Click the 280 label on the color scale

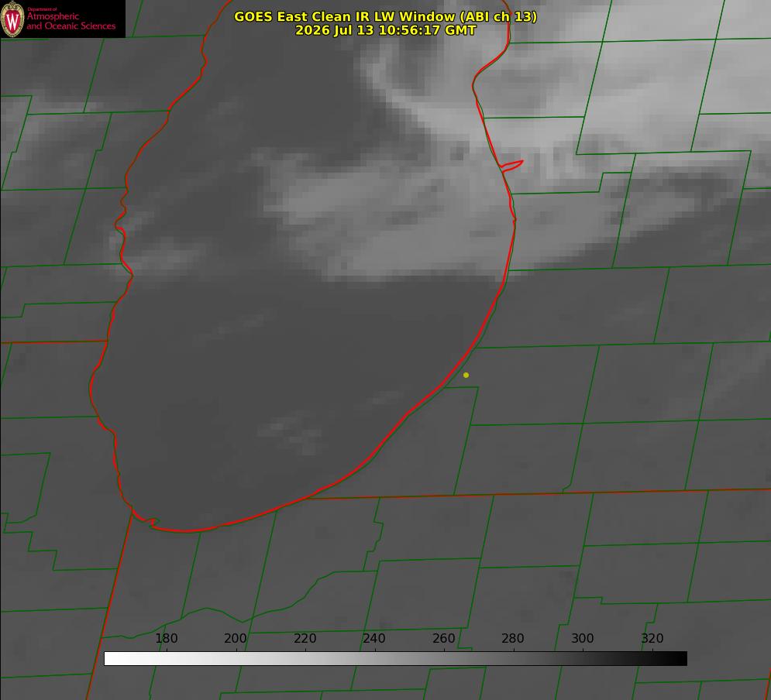(513, 638)
